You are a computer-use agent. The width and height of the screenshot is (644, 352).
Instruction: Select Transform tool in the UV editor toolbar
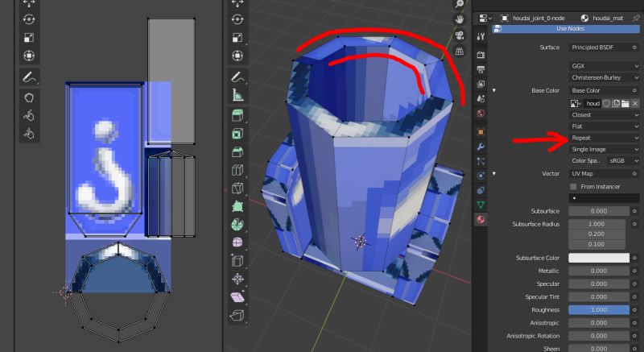(29, 56)
